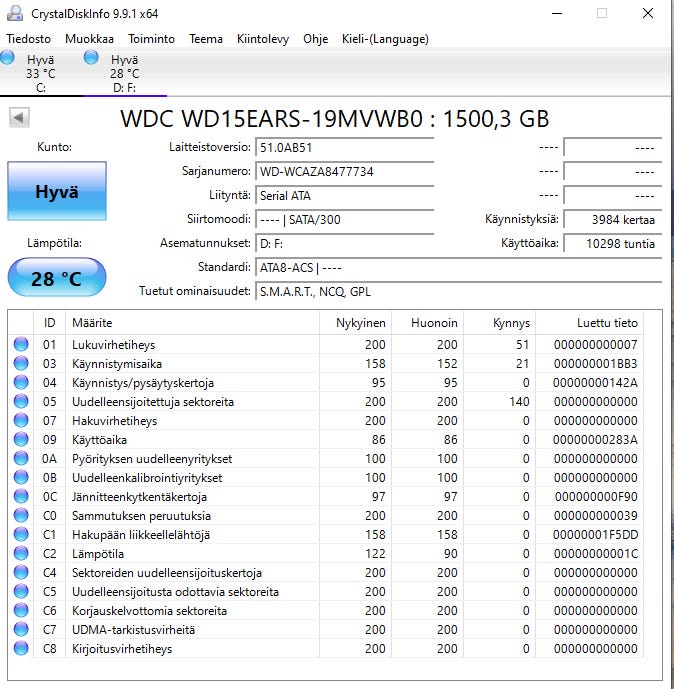Click the Luettu tieto column header
Screen dimensions: 674x689
[x=589, y=323]
